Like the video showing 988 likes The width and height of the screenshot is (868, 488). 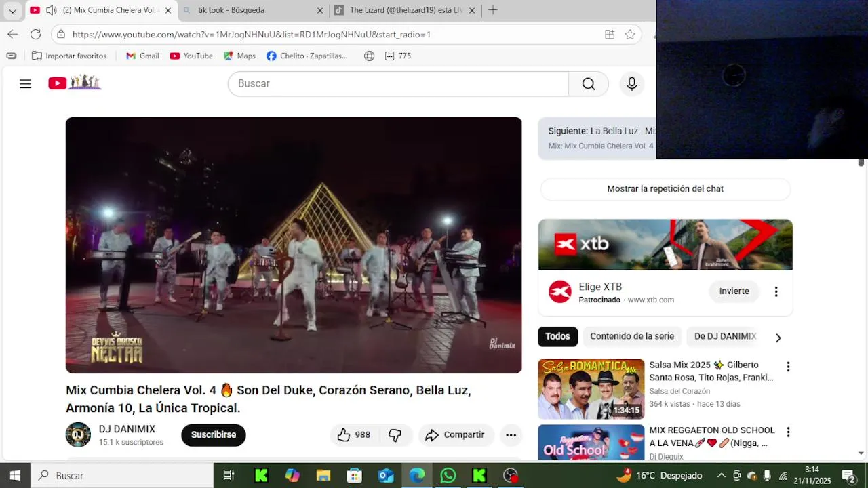353,435
